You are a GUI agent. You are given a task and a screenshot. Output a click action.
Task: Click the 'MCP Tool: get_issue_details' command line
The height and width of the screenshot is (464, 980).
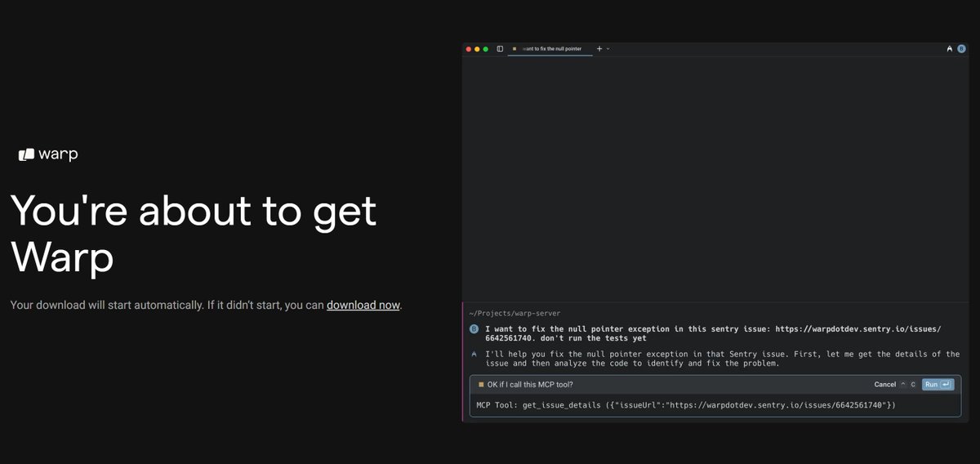point(686,405)
